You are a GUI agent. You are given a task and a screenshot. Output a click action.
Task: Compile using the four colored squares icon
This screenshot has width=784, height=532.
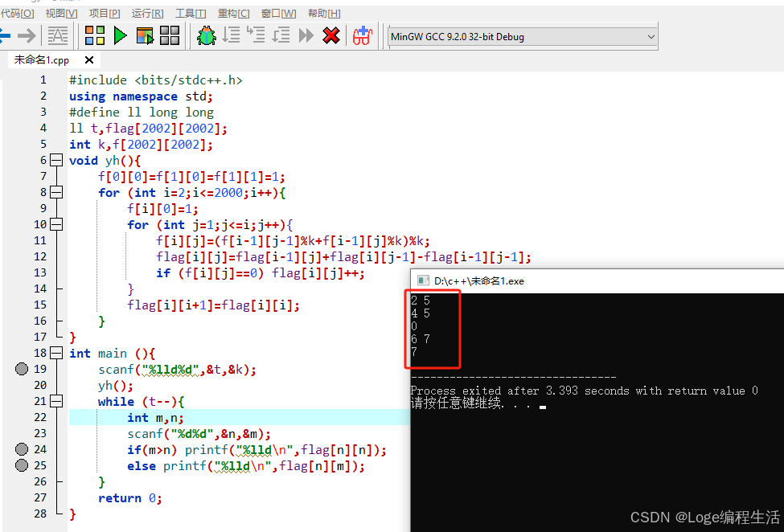tap(95, 36)
